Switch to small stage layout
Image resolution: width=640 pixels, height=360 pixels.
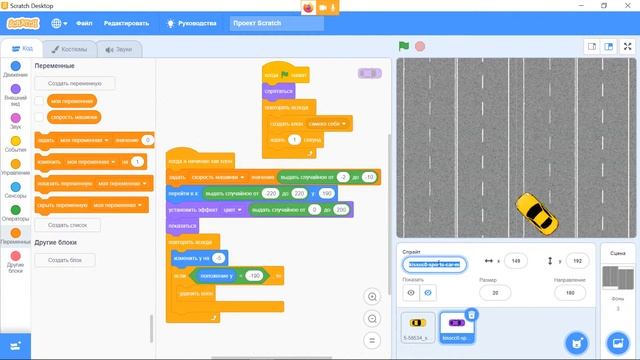(x=592, y=47)
